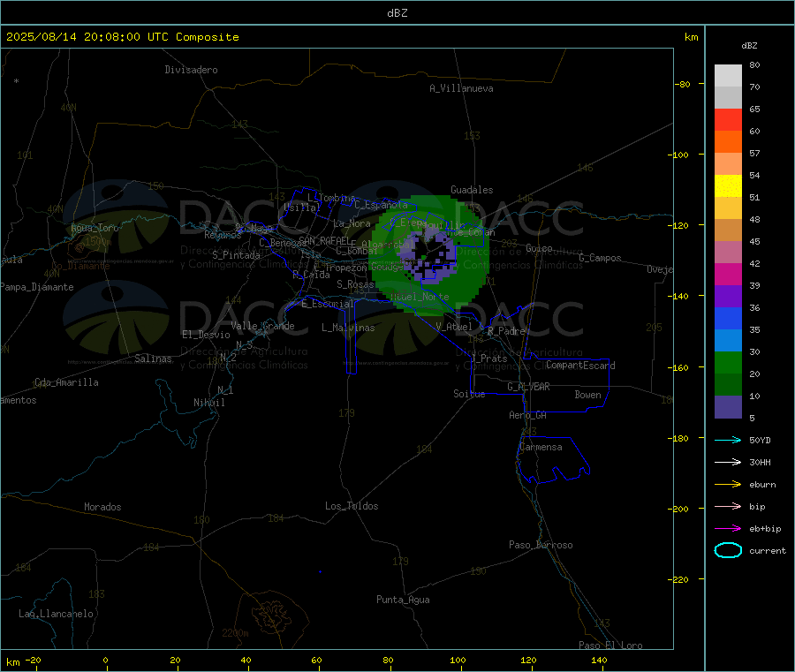Click the cyan 50YD arrow in legend

[728, 440]
